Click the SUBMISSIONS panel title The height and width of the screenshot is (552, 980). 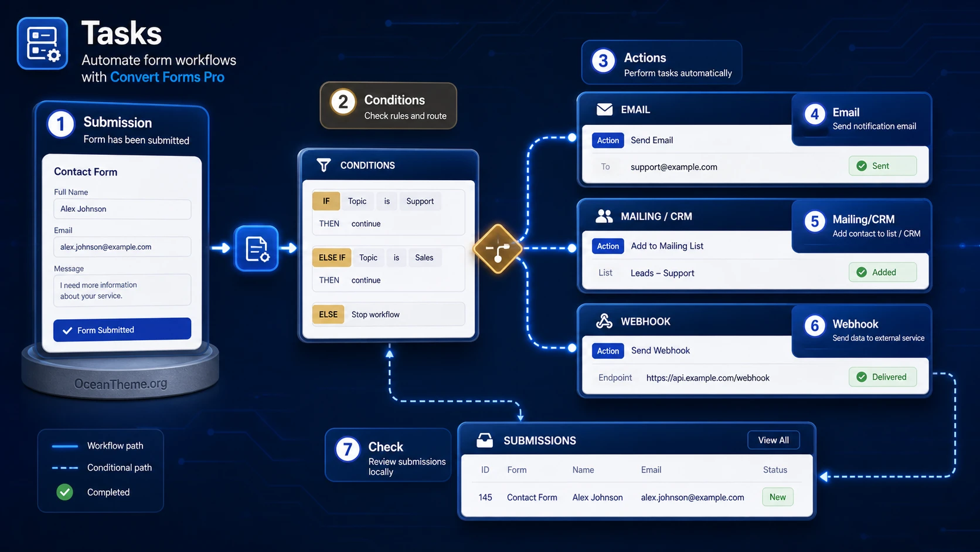coord(540,441)
